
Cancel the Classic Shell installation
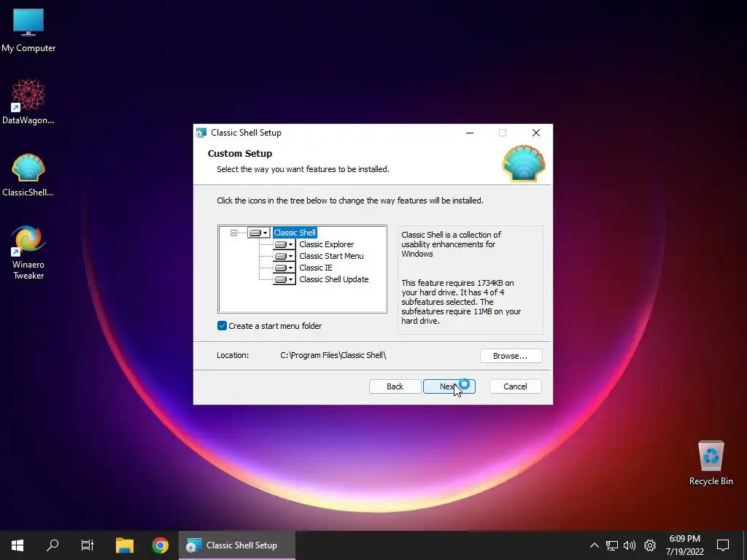(515, 386)
